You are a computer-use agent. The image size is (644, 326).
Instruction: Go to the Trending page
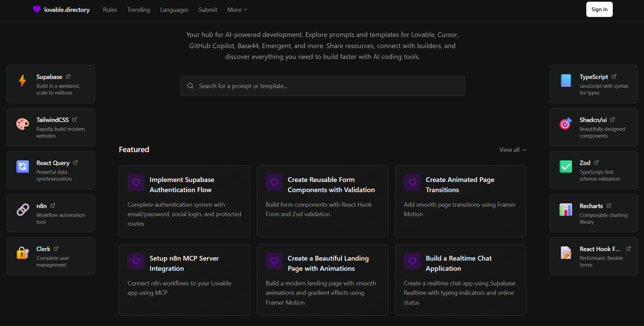(x=138, y=10)
